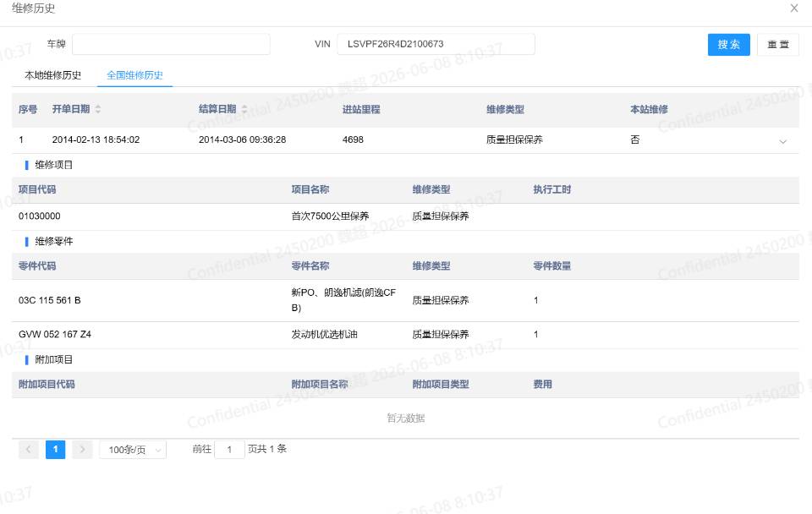Open the 100条/页 page size dropdown
This screenshot has width=812, height=514.
pos(133,450)
